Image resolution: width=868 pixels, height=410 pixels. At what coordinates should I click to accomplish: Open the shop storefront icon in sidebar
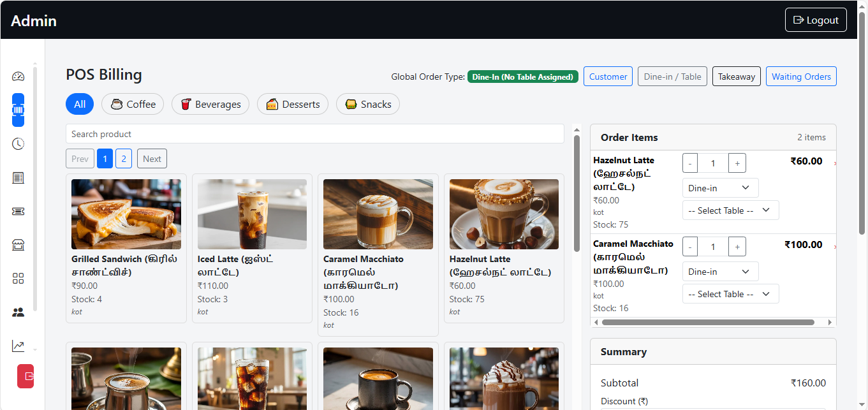(18, 245)
